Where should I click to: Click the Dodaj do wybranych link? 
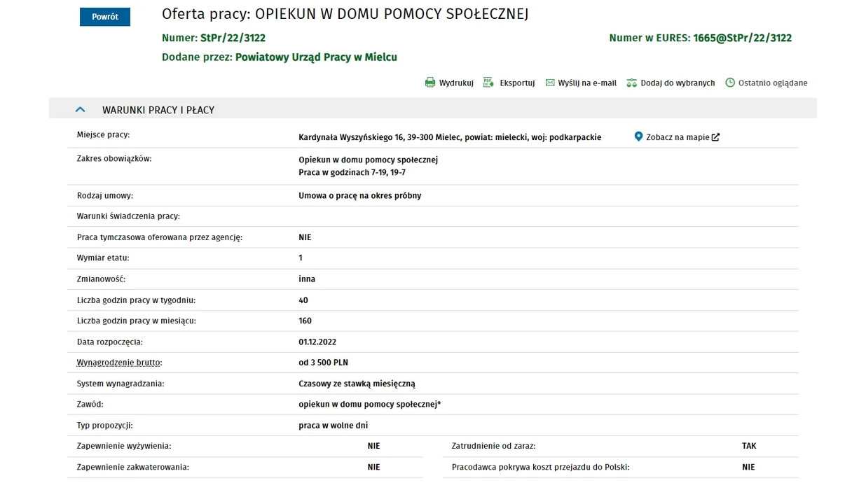pos(678,83)
